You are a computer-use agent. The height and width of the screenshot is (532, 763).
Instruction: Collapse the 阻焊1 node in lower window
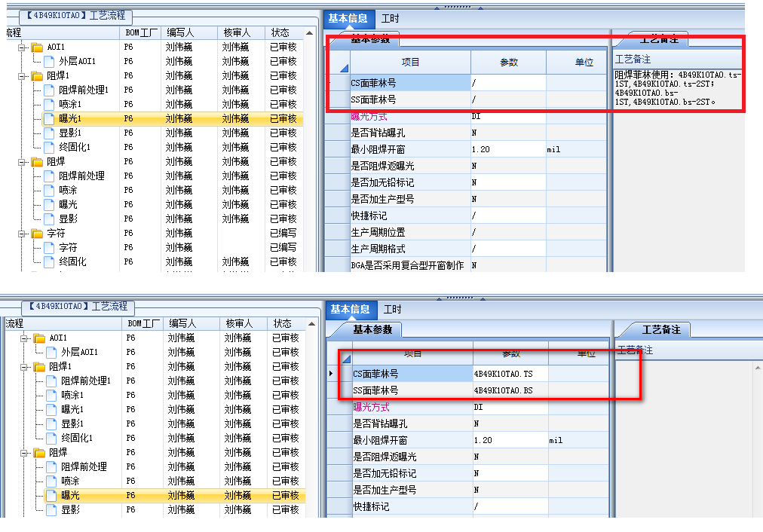click(24, 367)
